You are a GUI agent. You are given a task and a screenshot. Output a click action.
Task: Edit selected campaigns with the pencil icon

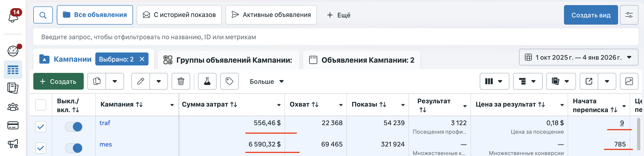[x=141, y=81]
